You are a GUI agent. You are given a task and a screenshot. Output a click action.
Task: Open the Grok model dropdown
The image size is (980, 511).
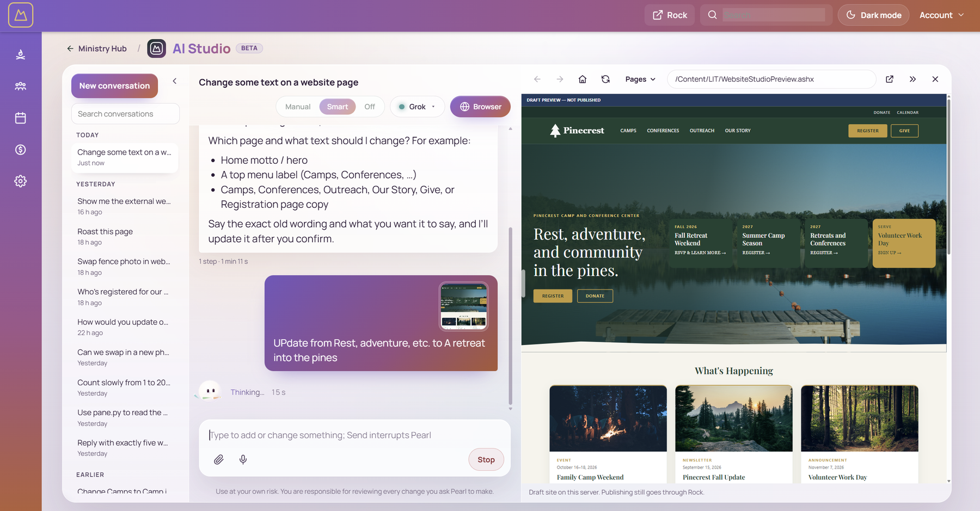(417, 107)
